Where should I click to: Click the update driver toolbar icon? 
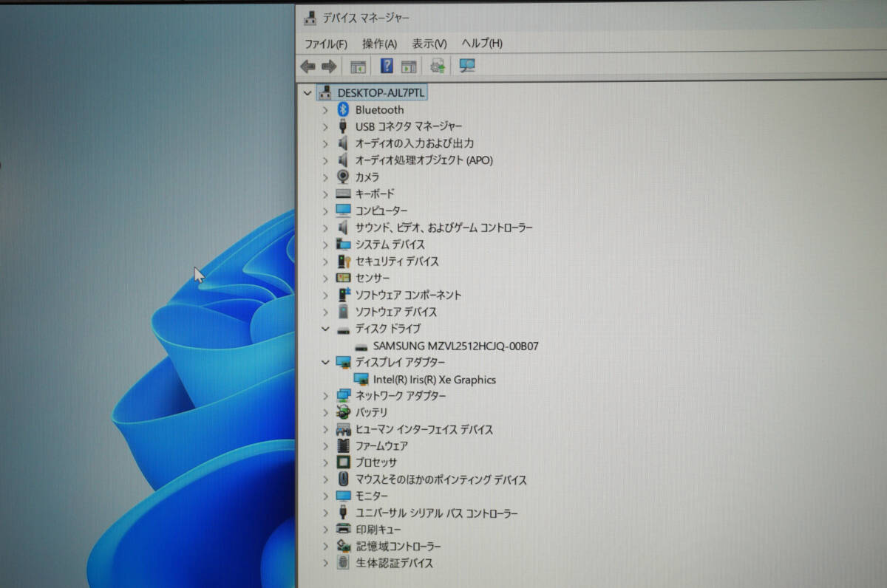click(438, 66)
